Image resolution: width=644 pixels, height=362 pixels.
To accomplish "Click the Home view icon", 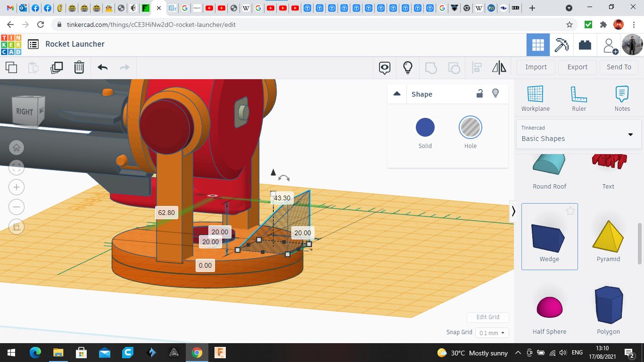I will coord(17,148).
